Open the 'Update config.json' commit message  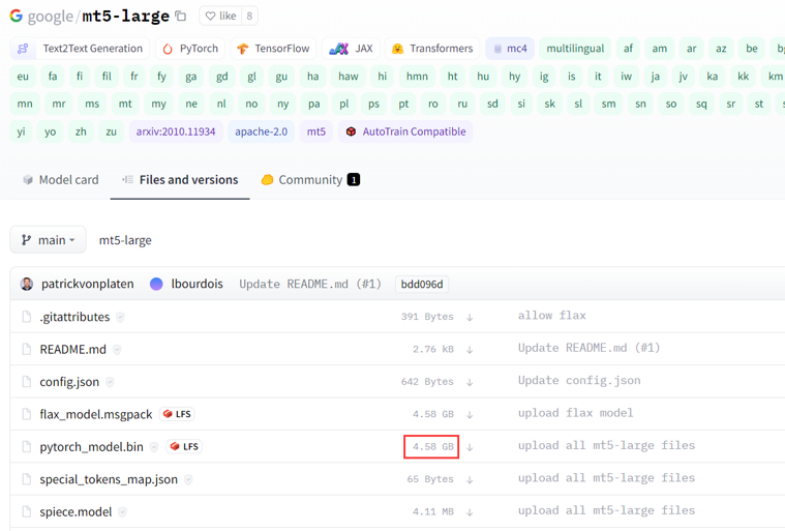point(579,380)
